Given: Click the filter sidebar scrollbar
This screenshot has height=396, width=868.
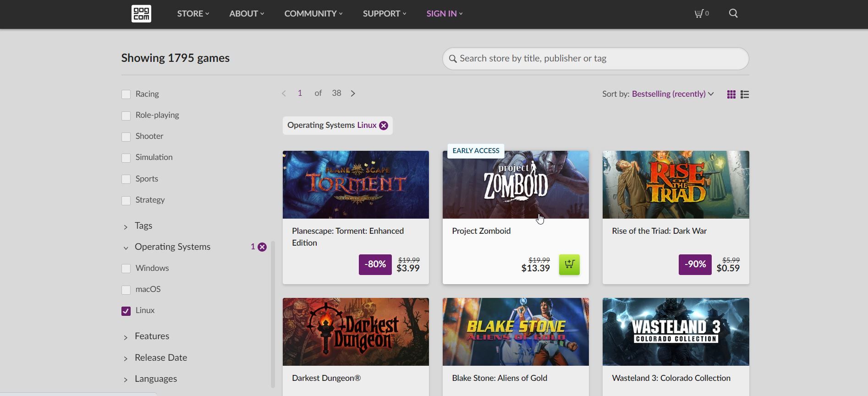Looking at the screenshot, I should click(273, 314).
